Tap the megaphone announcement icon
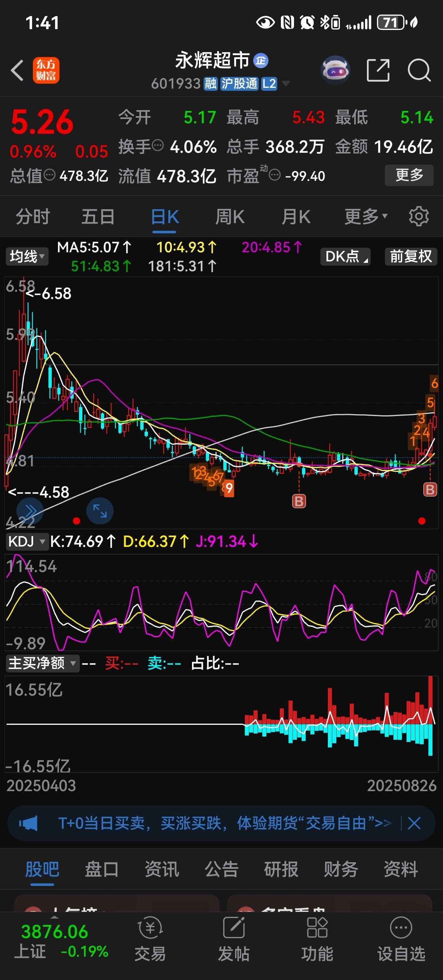The image size is (443, 980). 28,823
